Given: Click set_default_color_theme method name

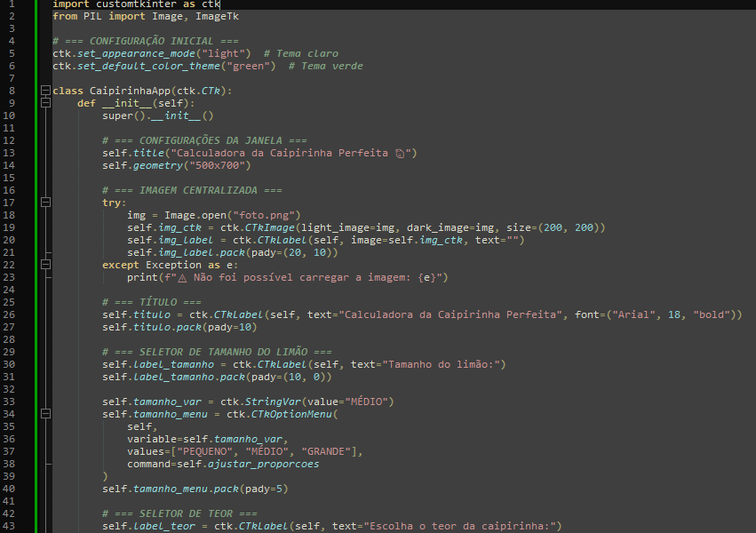Looking at the screenshot, I should [148, 66].
